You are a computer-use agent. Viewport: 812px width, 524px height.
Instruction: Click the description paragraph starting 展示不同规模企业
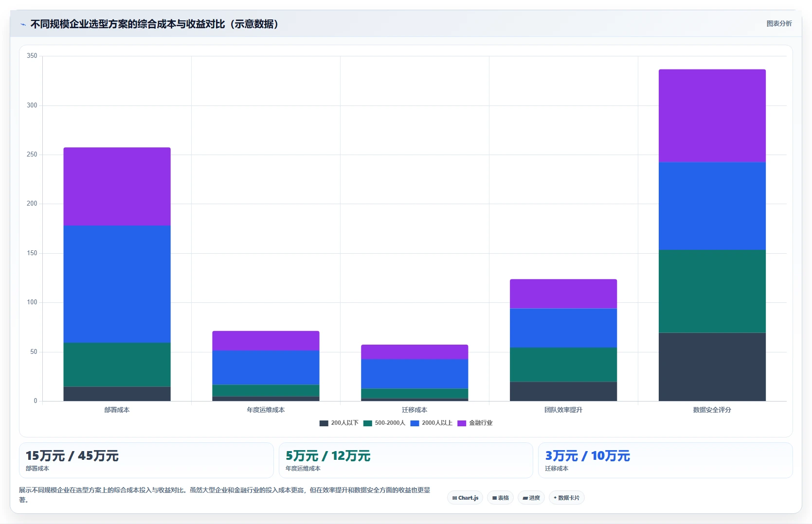[x=225, y=495]
